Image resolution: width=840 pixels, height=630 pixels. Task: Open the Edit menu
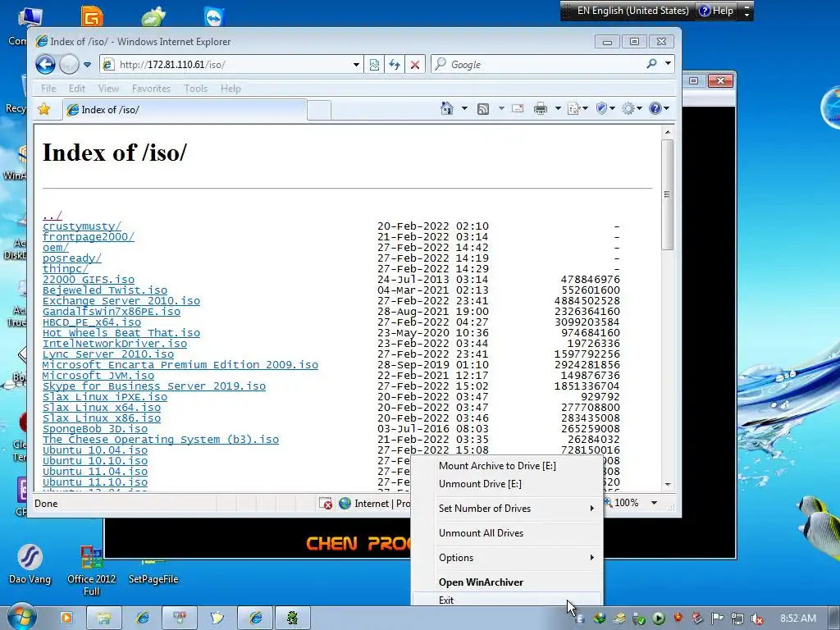pos(76,89)
